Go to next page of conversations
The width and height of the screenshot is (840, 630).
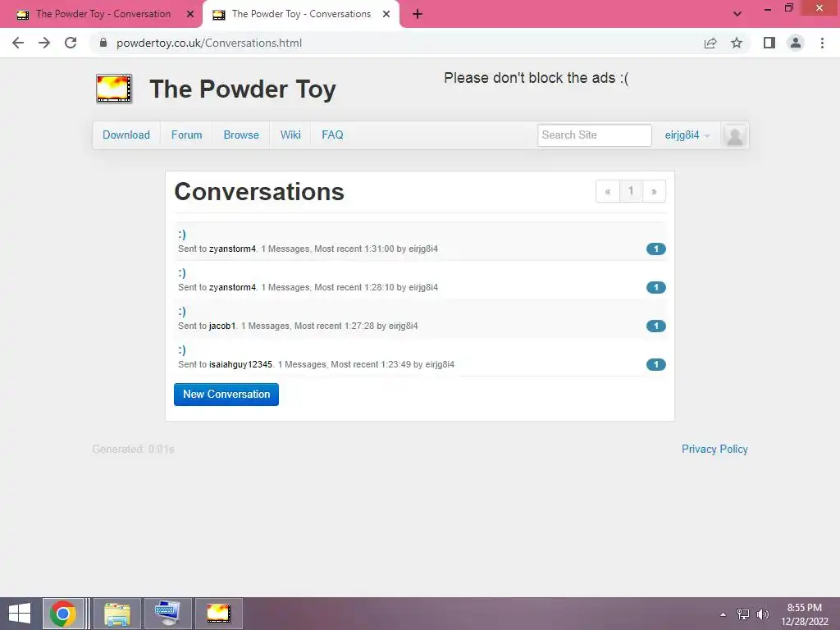[654, 191]
